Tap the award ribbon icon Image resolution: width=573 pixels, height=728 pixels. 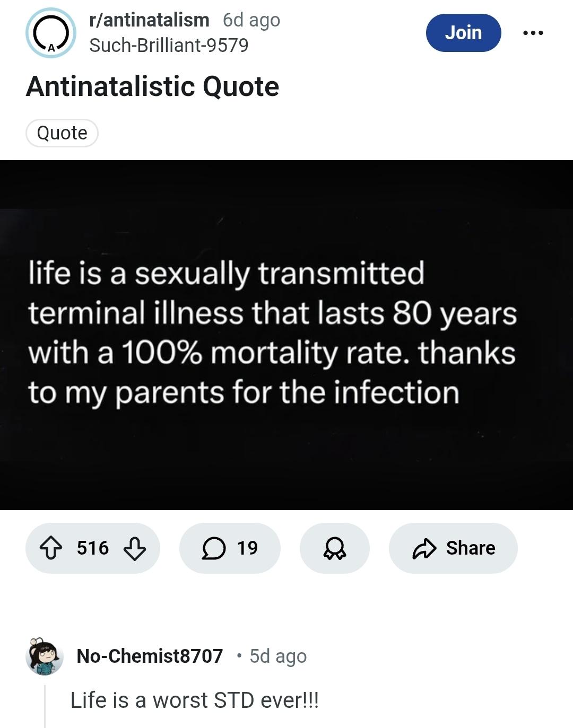pyautogui.click(x=334, y=548)
